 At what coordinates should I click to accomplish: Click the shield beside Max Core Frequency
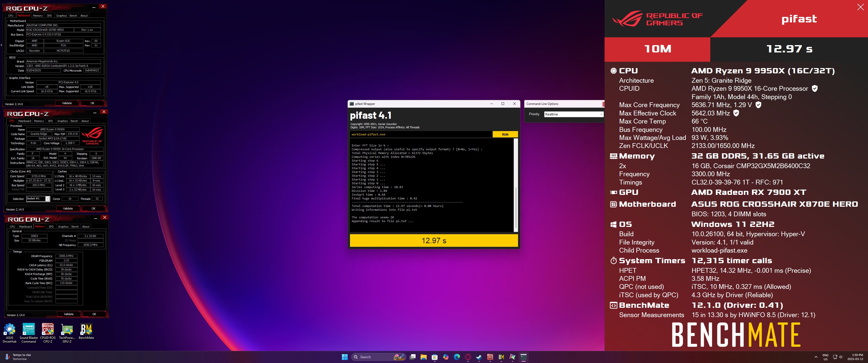pyautogui.click(x=758, y=105)
